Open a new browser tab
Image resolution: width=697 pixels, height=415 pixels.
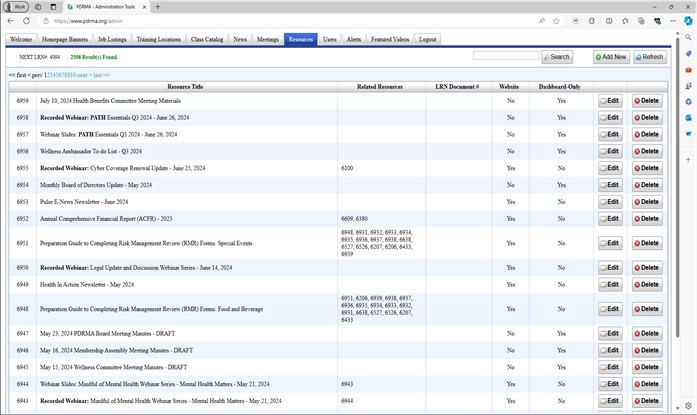(157, 6)
